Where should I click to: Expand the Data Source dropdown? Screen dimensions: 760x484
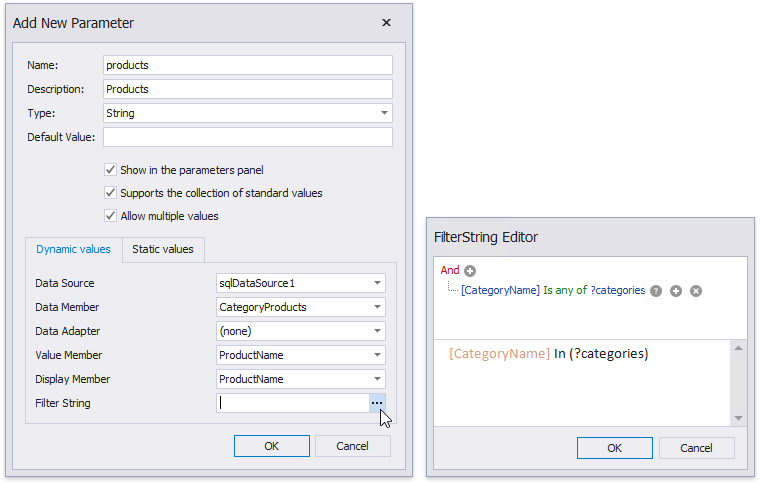(x=376, y=283)
